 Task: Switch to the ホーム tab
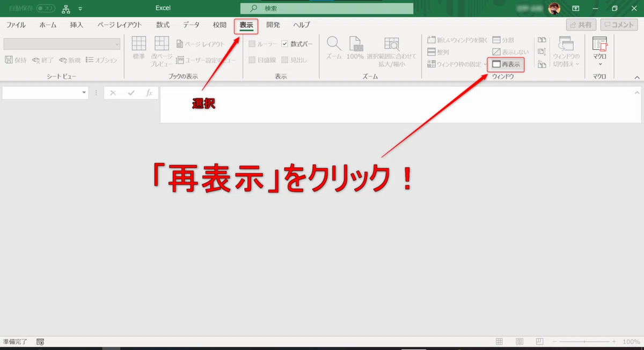pos(48,25)
